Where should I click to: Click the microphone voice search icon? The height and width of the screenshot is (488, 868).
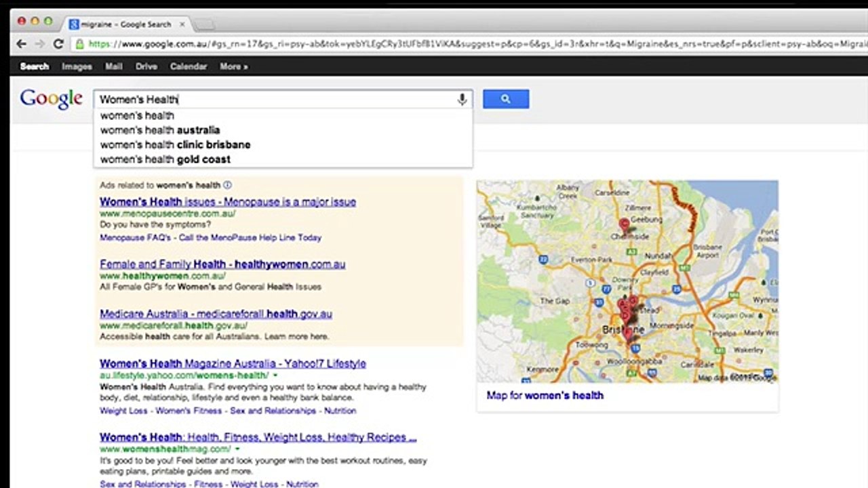[x=462, y=100]
